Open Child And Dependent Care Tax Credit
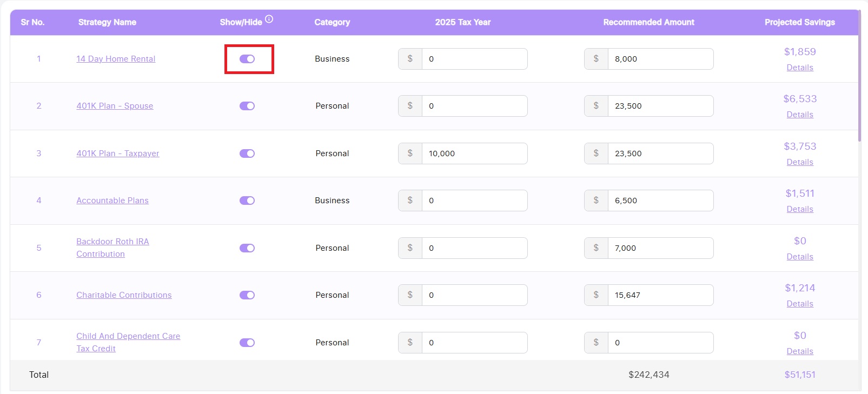The image size is (868, 394). click(x=128, y=342)
